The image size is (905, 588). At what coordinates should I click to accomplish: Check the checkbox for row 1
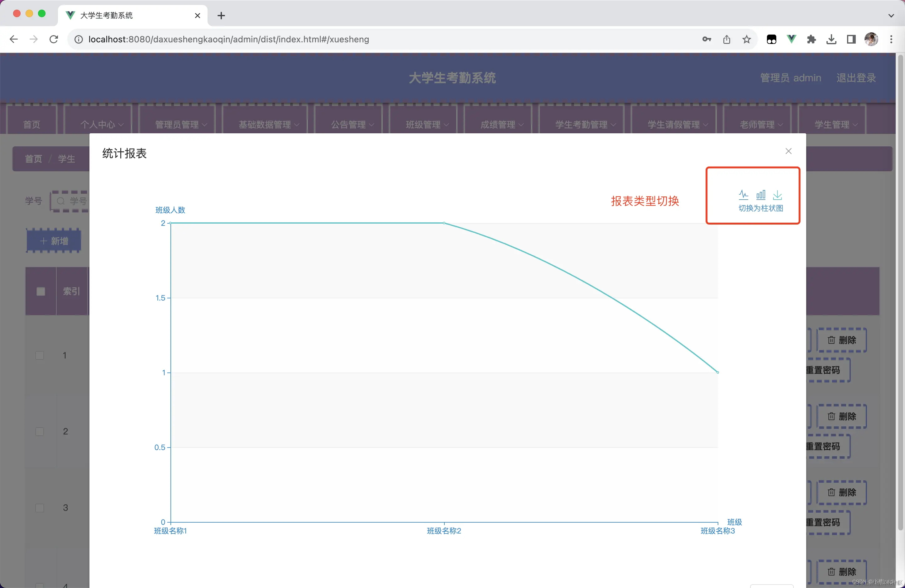click(40, 355)
